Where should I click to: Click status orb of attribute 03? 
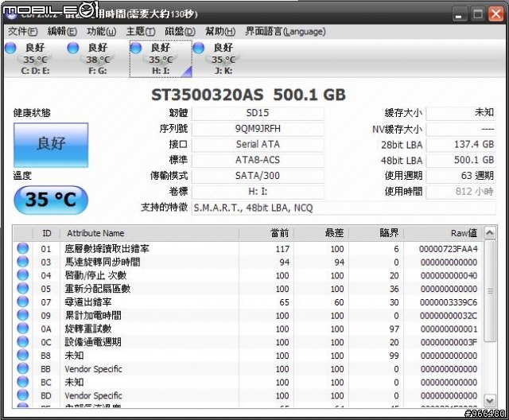(23, 262)
